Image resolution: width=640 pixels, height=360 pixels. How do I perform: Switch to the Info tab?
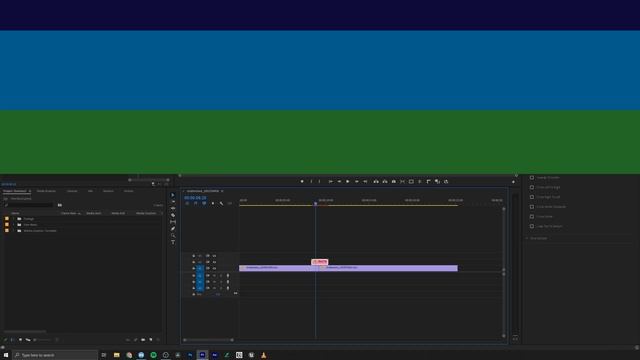(90, 191)
